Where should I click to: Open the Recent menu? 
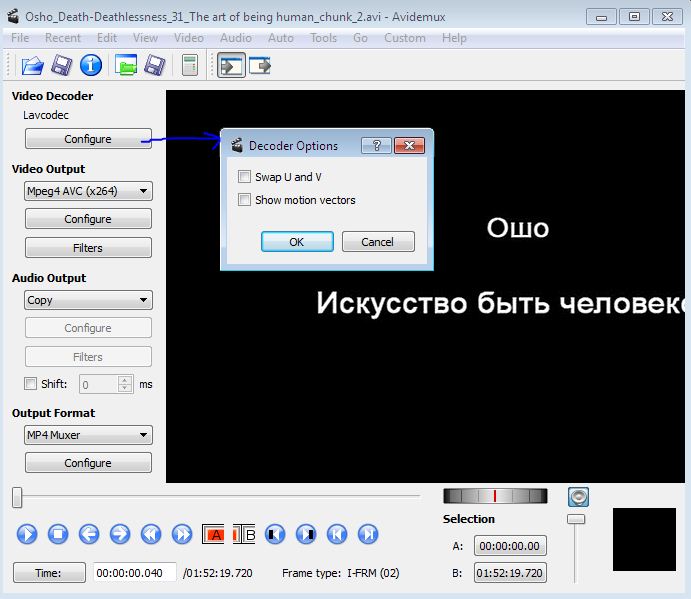(x=63, y=38)
